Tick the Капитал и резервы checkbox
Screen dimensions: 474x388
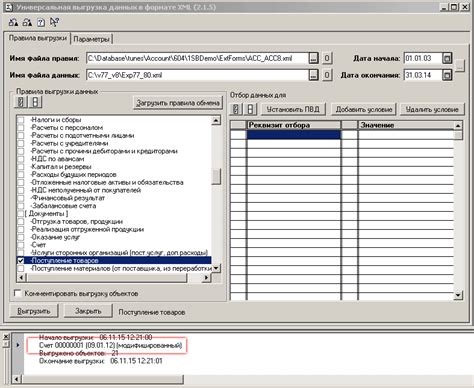(21, 167)
